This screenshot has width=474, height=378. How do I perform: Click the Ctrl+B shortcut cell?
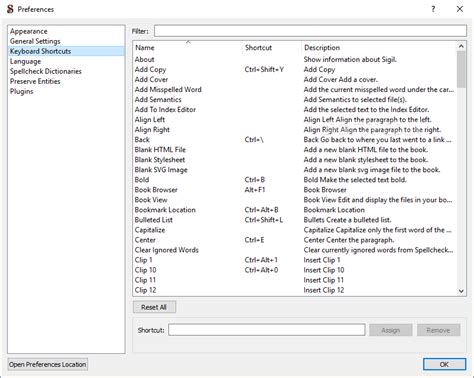pyautogui.click(x=255, y=180)
